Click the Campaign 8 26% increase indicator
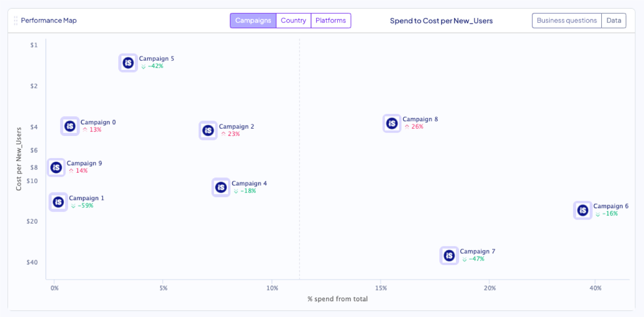 (x=414, y=127)
